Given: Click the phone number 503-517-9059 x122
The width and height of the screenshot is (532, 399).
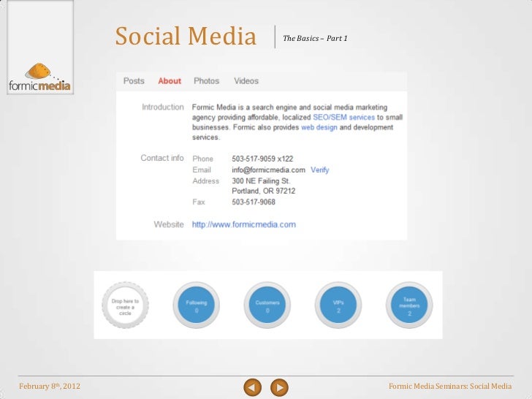Looking at the screenshot, I should (x=262, y=159).
